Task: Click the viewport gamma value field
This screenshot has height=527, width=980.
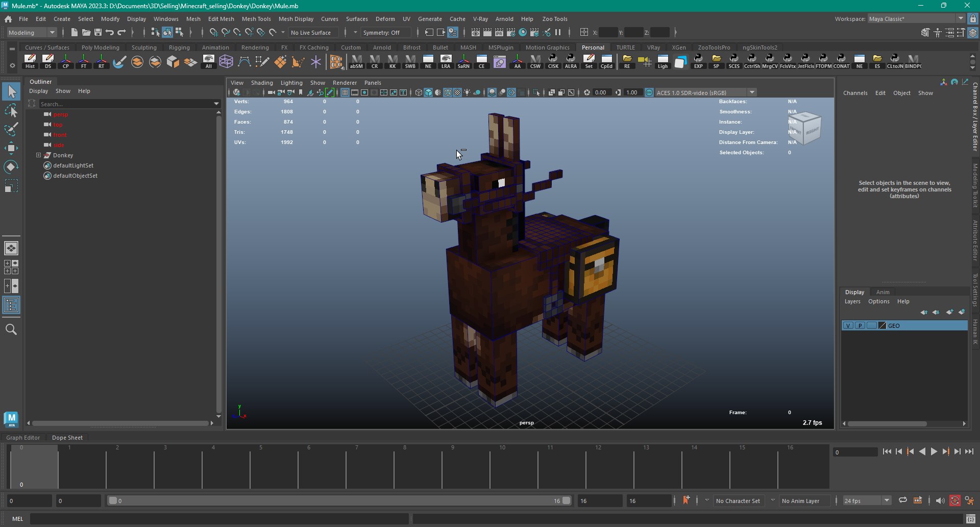Action: click(x=633, y=92)
